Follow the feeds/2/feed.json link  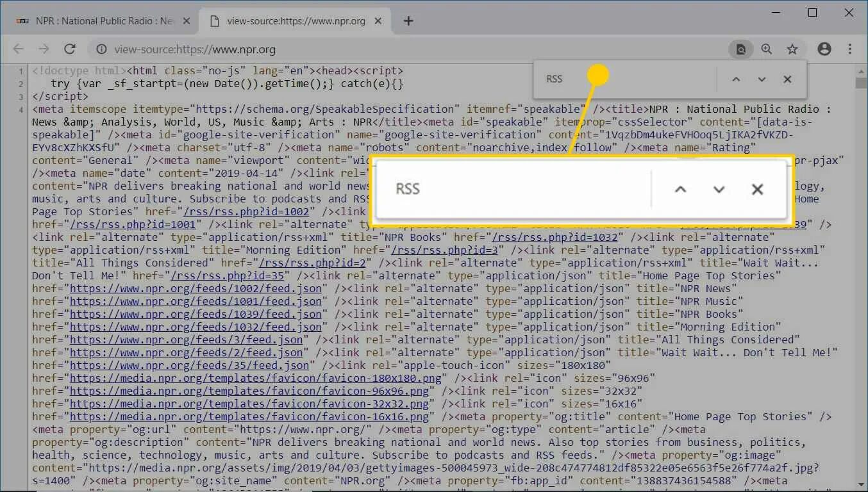pos(187,352)
